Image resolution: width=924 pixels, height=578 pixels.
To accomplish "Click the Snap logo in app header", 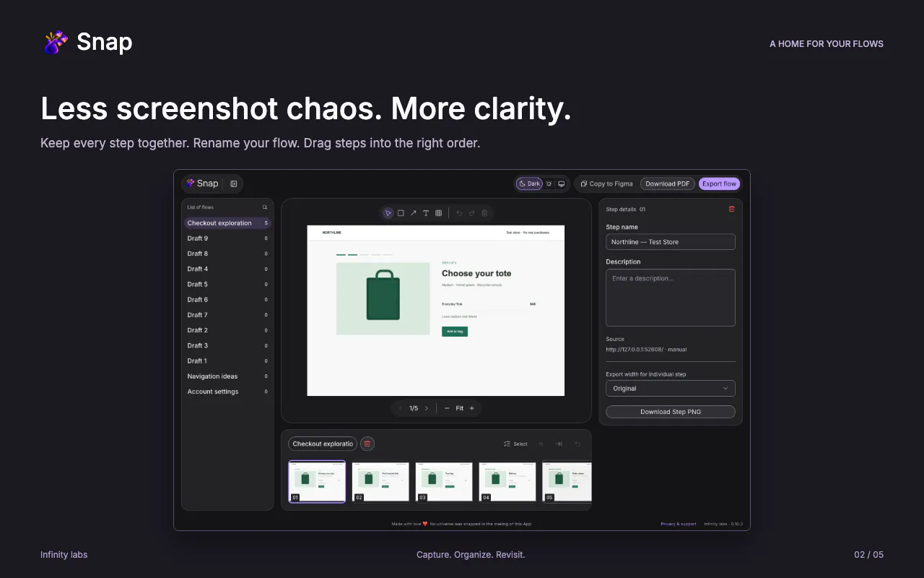I will (202, 184).
